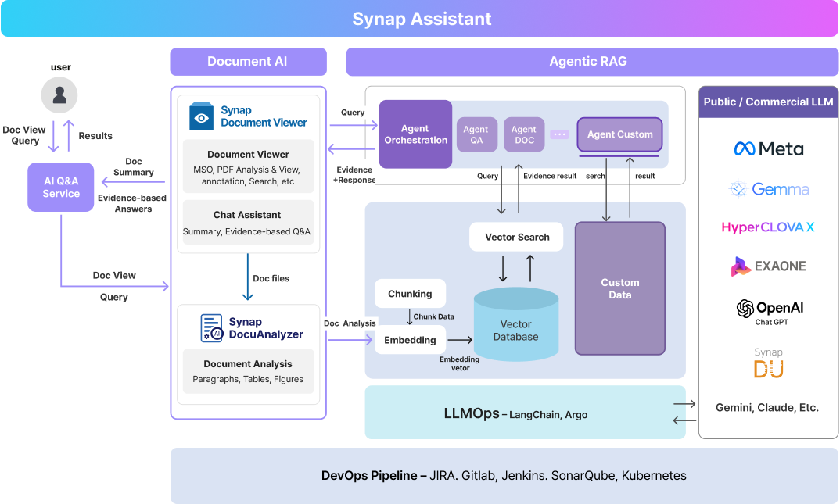Image resolution: width=840 pixels, height=504 pixels.
Task: Select the Document AI header
Action: click(248, 62)
